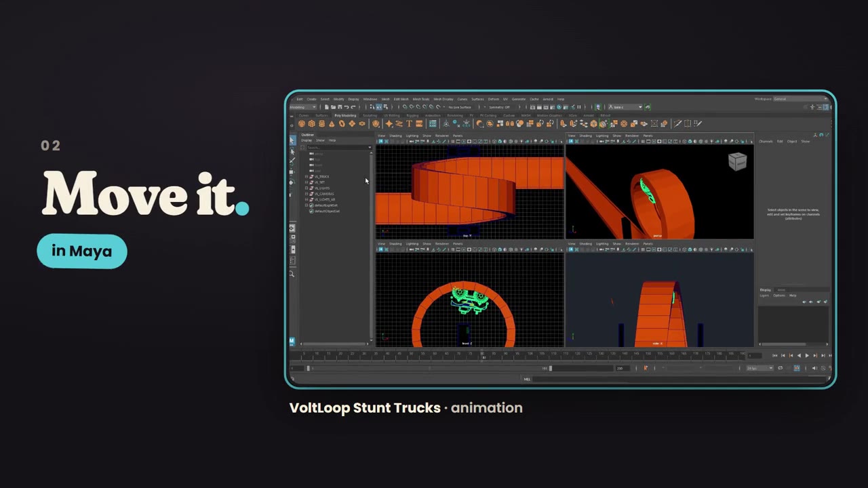Create a polygon torus from the shelf
This screenshot has width=868, height=488.
click(342, 123)
